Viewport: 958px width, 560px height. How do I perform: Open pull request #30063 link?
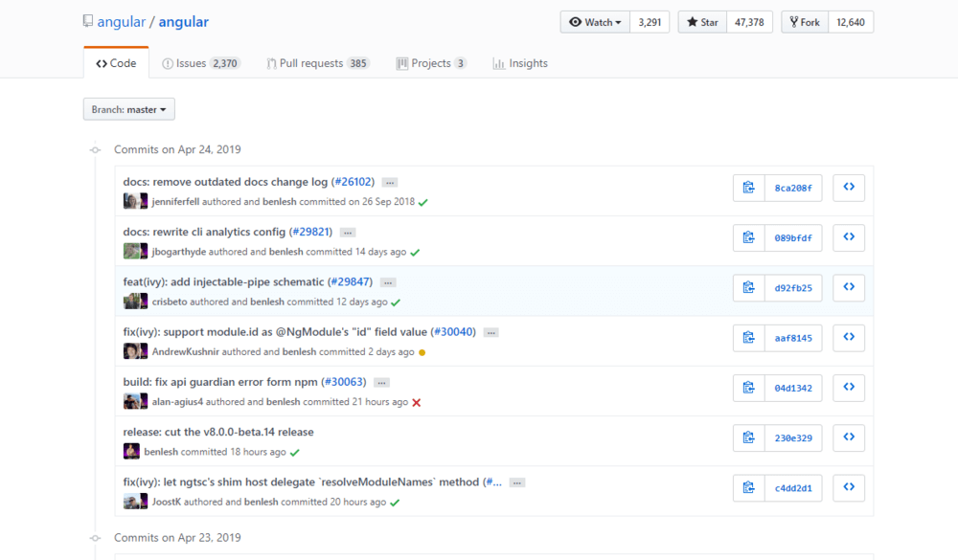pyautogui.click(x=343, y=382)
